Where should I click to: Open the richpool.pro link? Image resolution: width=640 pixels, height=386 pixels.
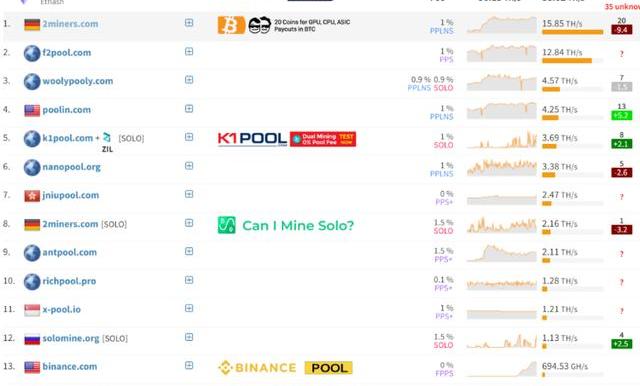[x=69, y=281]
